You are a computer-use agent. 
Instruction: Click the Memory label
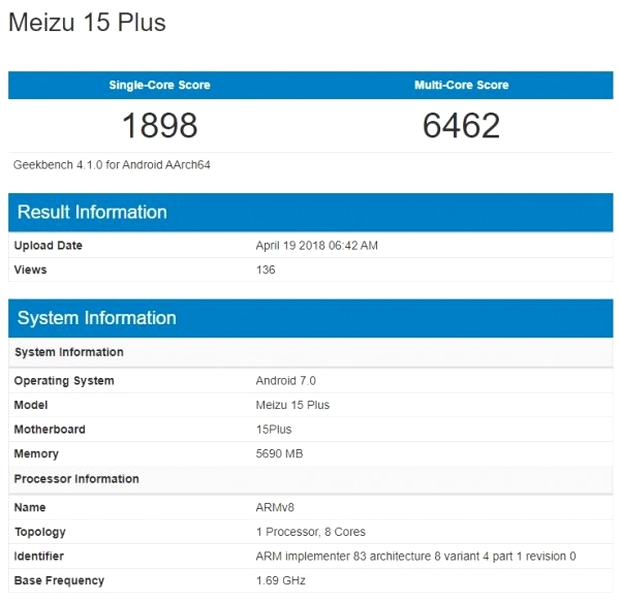(36, 454)
